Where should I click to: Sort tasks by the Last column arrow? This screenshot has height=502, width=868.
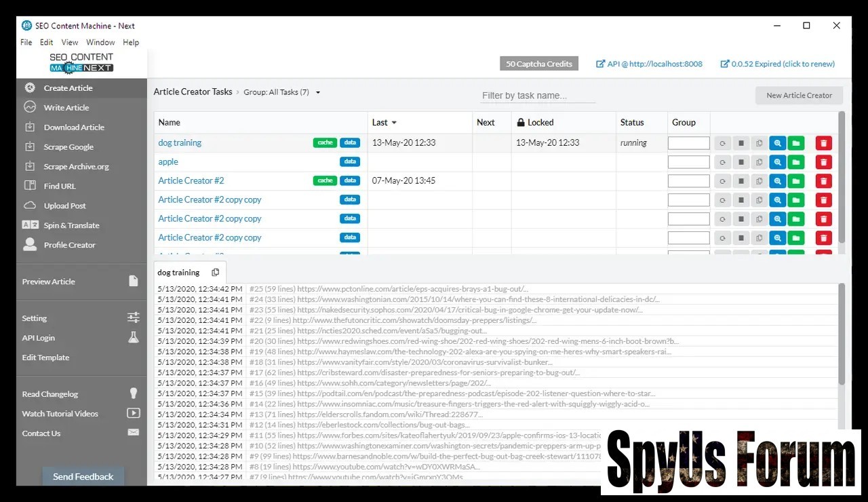[x=394, y=123]
